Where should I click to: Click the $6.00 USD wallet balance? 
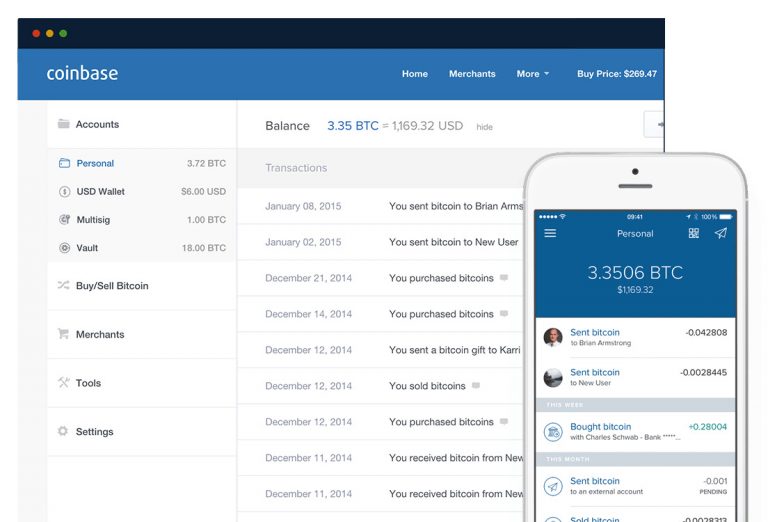203,191
